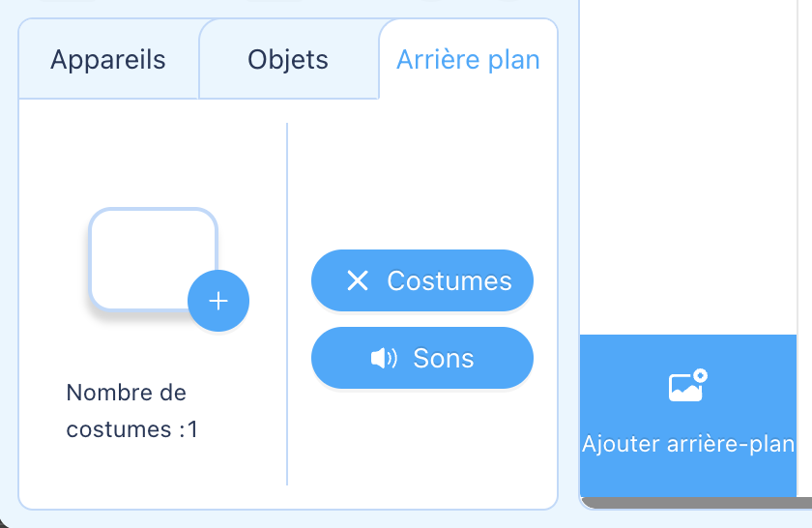The image size is (812, 528).
Task: Open the Sons panel button
Action: (x=422, y=358)
